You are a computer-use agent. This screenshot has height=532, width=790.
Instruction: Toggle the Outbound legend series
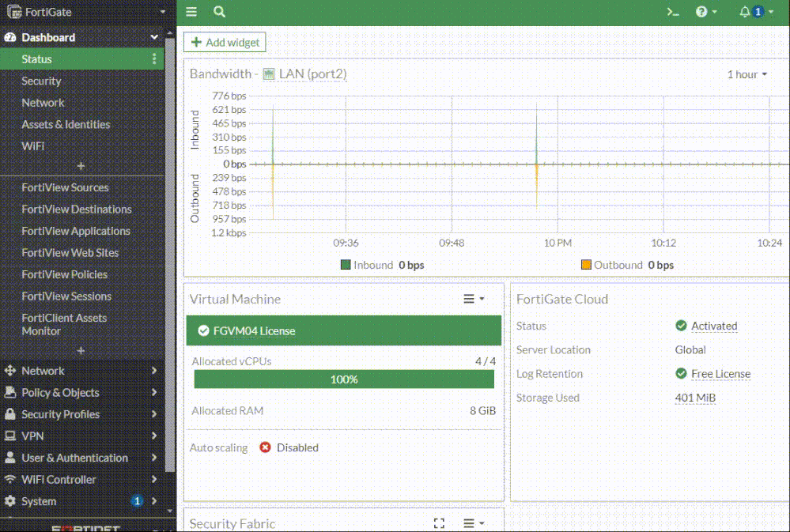coord(627,265)
